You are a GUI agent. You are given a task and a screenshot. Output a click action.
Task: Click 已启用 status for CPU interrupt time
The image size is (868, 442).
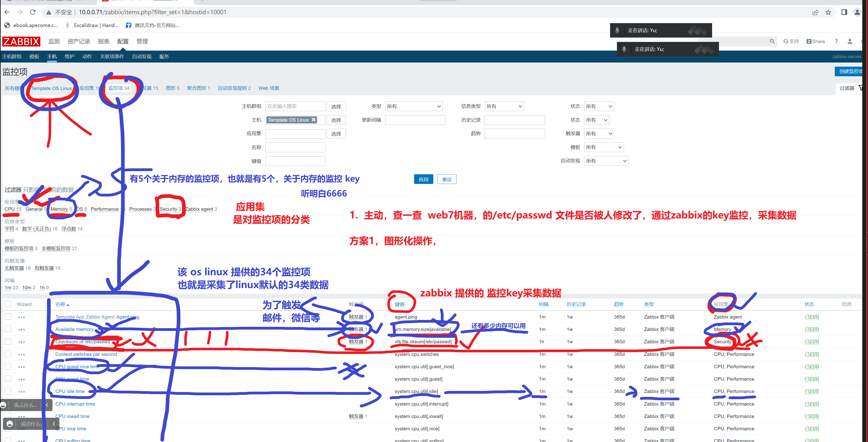coord(811,404)
